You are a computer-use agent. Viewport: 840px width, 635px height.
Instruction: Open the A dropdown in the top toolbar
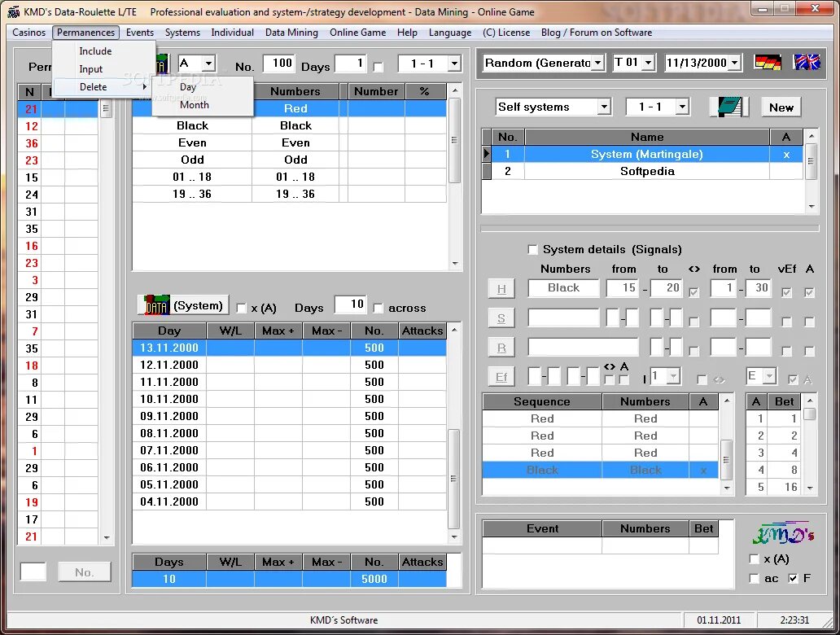(x=209, y=63)
